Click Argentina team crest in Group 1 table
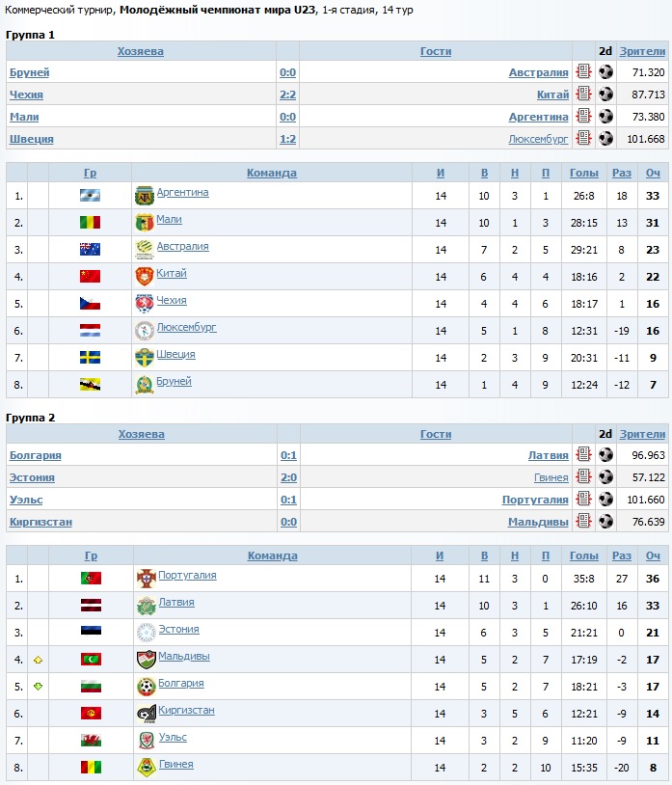The image size is (672, 785). 145,196
